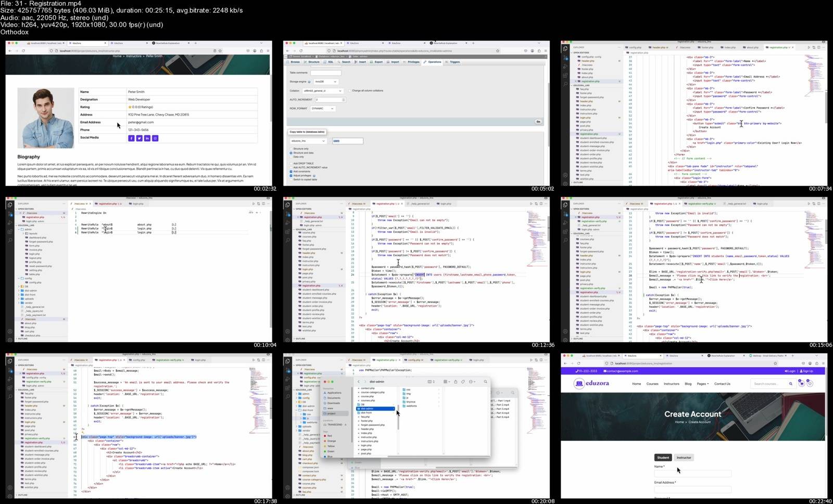Click the bookmark star in the 00:05:02 phpMyAdmin browser
This screenshot has width=833, height=504.
click(498, 51)
